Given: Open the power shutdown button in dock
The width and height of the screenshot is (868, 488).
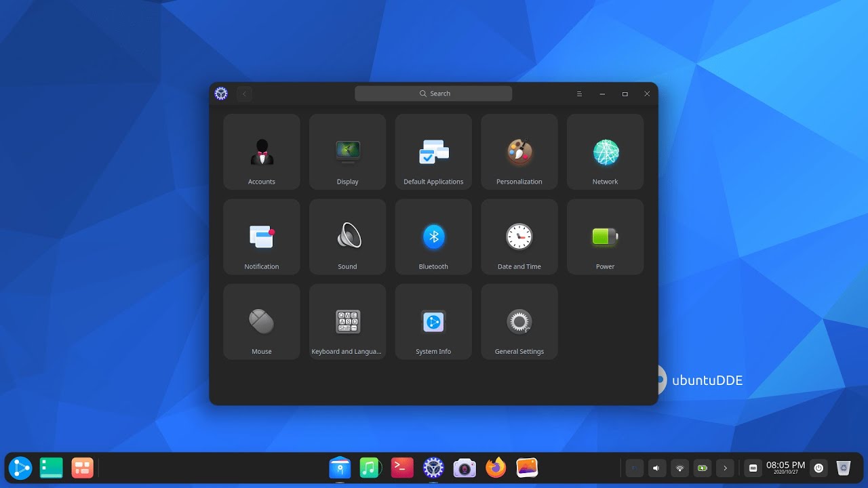Looking at the screenshot, I should pyautogui.click(x=818, y=468).
